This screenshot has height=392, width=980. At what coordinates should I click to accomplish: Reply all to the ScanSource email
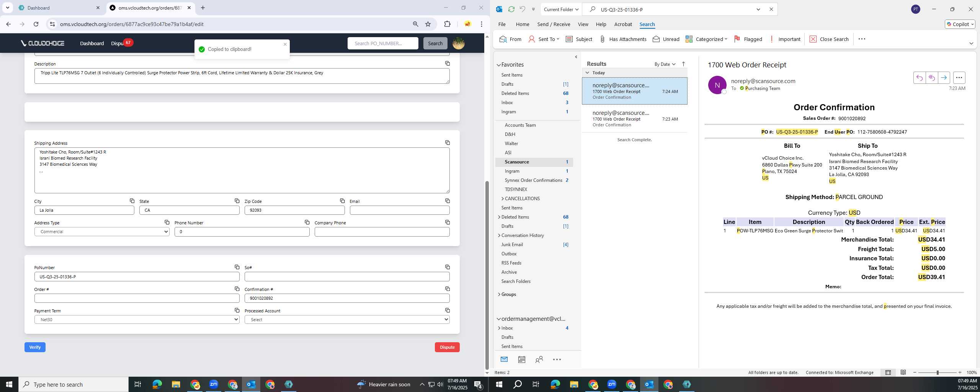tap(931, 78)
